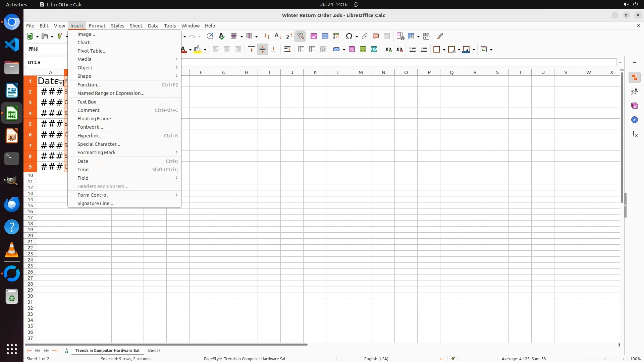Open the background color dropdown arrow
This screenshot has width=644, height=362.
(205, 50)
